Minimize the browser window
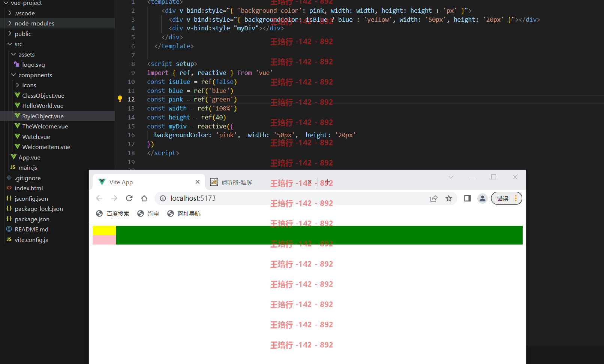Screen dimensions: 604x364 [x=472, y=177]
